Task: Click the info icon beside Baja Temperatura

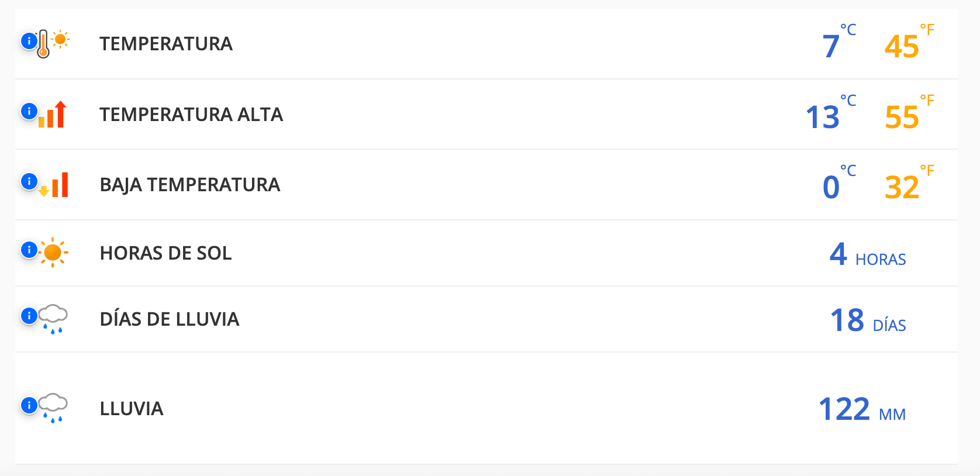Action: pos(29,181)
